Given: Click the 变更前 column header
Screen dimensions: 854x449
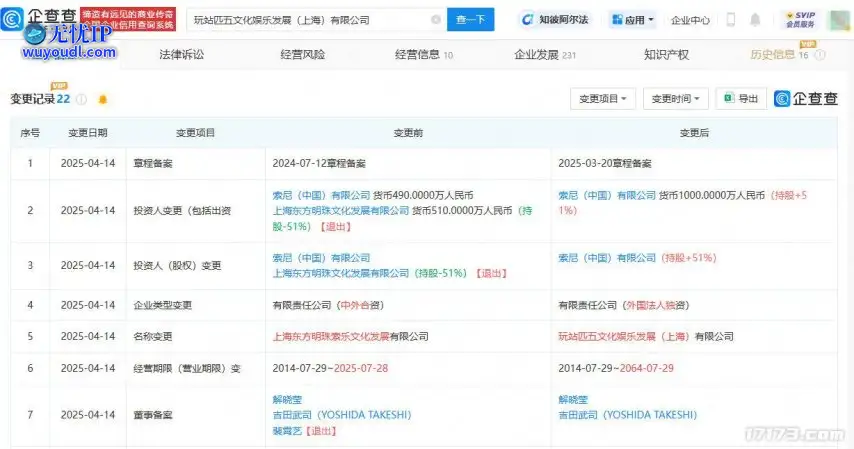Looking at the screenshot, I should [408, 132].
